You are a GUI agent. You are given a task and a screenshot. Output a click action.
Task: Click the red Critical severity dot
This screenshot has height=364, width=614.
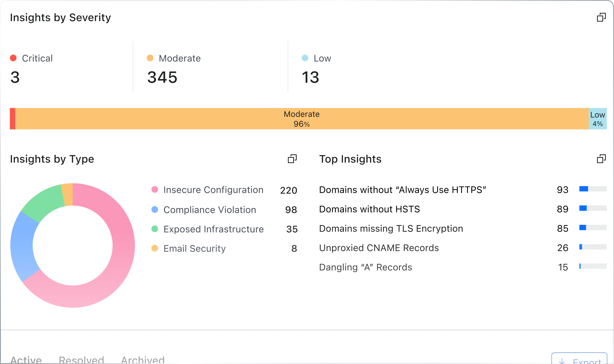click(x=13, y=58)
